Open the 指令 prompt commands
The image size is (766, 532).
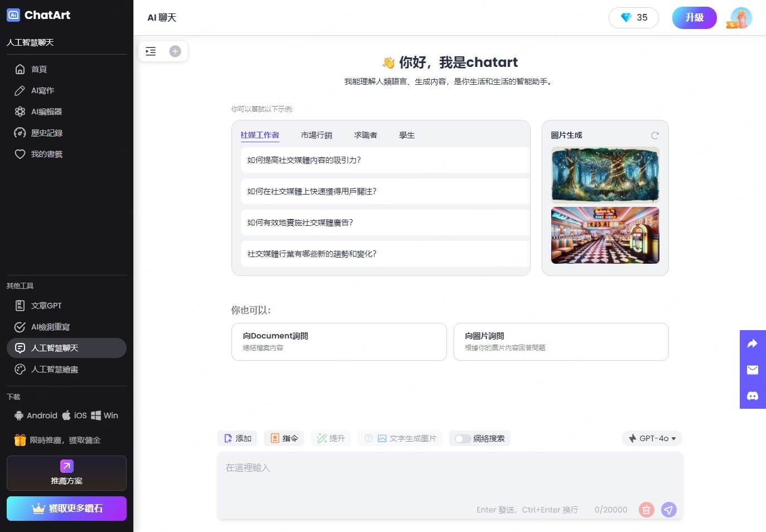[x=284, y=438]
